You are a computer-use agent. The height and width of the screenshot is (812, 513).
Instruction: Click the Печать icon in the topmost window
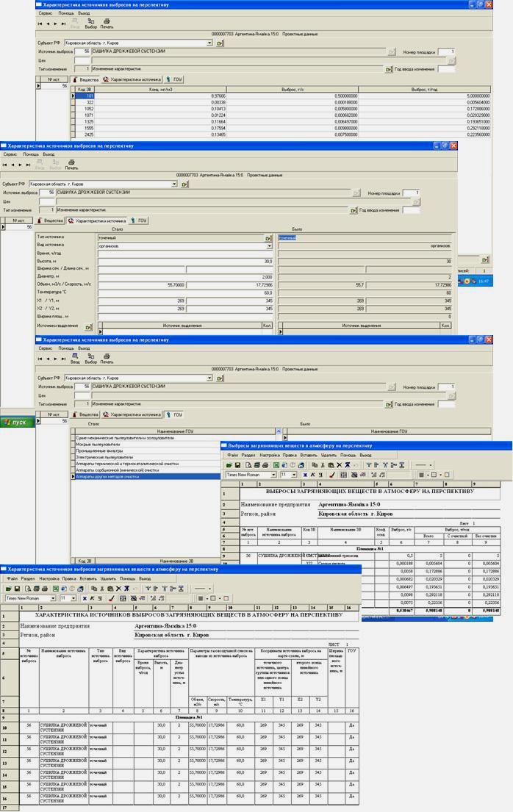tap(107, 24)
